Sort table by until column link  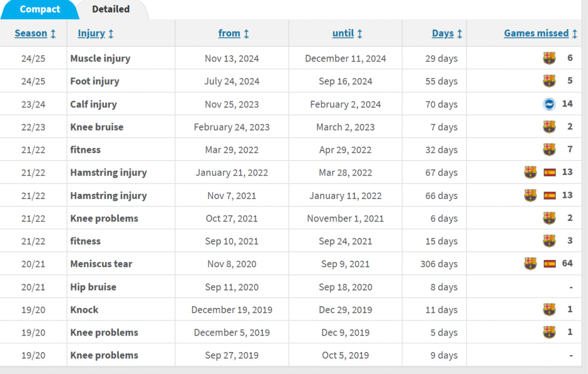point(343,33)
